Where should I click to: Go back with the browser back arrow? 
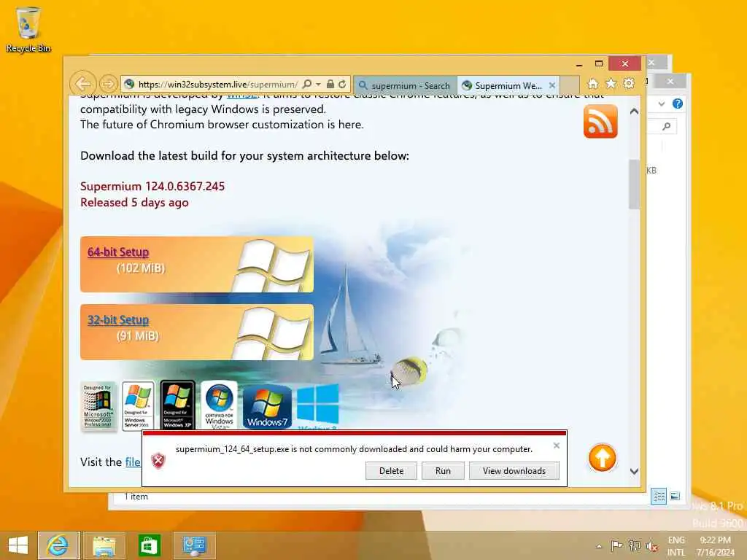tap(83, 84)
